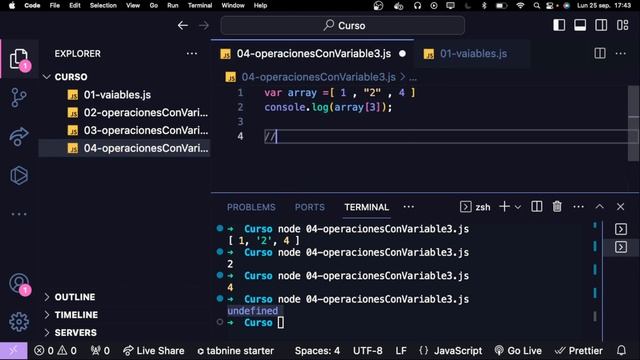Open terminal panel more actions
Screen dimensions: 640x360
(578, 207)
